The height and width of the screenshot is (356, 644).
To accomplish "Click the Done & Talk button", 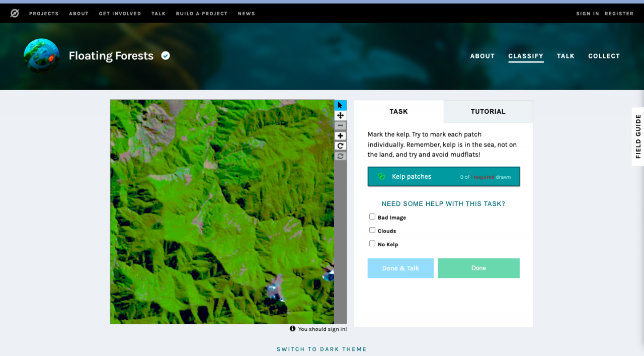I will 400,268.
